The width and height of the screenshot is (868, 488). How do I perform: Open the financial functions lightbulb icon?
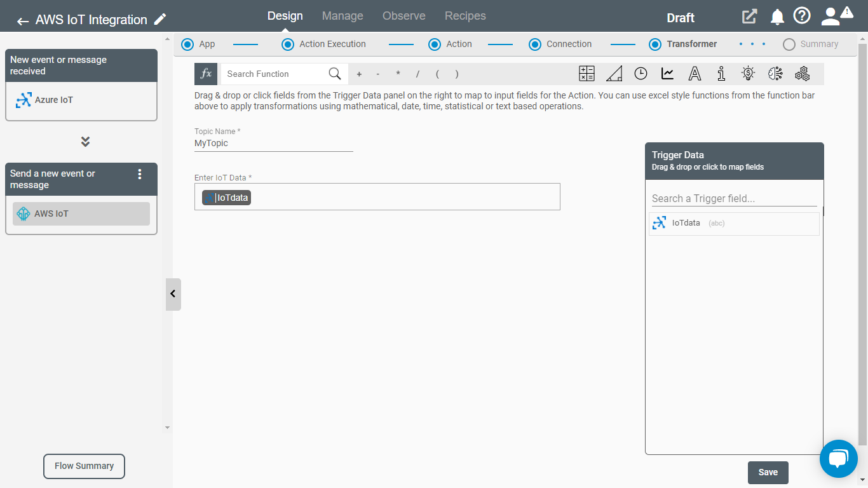pos(748,74)
